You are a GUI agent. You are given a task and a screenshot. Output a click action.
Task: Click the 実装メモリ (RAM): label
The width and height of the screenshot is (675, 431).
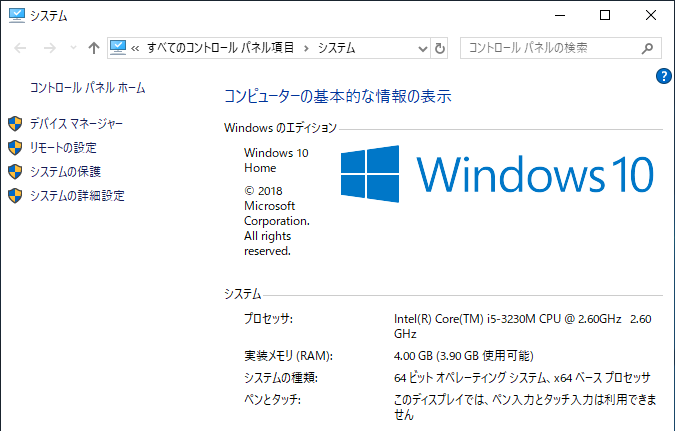[288, 356]
